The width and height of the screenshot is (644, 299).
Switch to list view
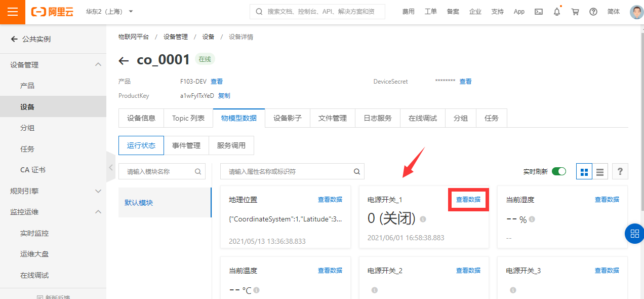coord(600,172)
